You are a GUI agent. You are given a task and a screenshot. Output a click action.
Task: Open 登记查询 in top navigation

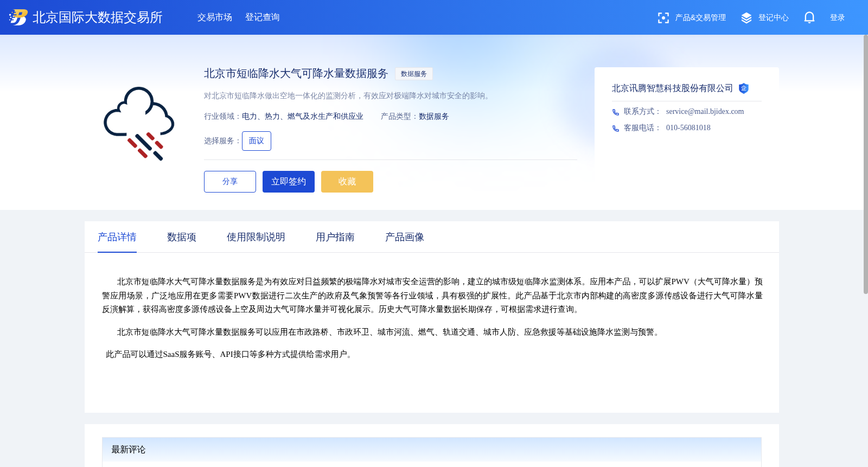click(263, 17)
